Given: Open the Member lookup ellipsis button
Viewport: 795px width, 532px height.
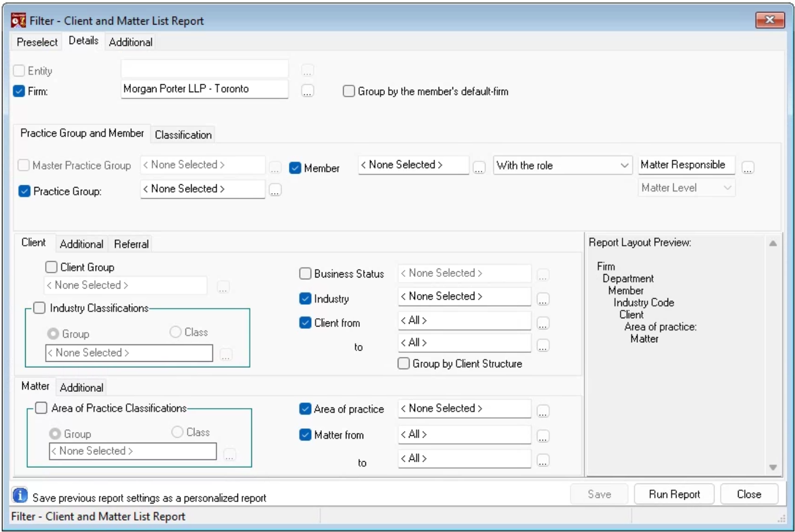Looking at the screenshot, I should point(479,167).
